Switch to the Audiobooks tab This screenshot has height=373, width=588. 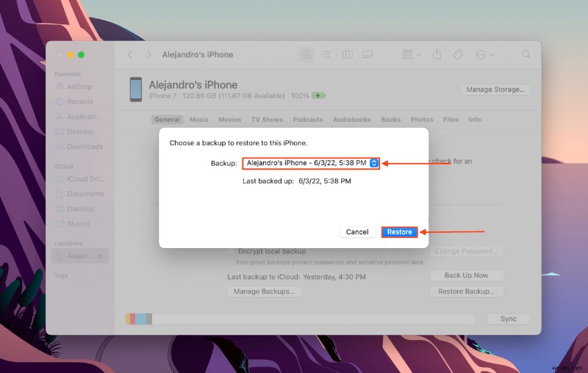[352, 120]
